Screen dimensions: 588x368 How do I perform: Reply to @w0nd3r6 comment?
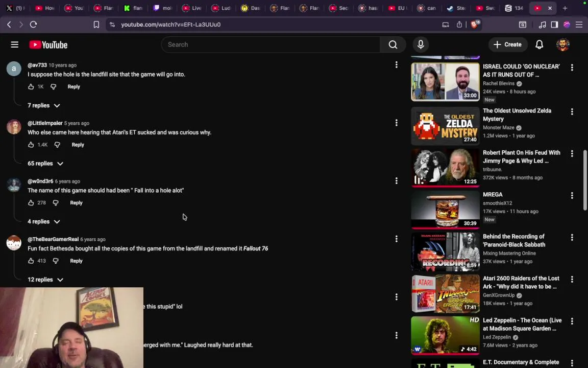coord(76,203)
